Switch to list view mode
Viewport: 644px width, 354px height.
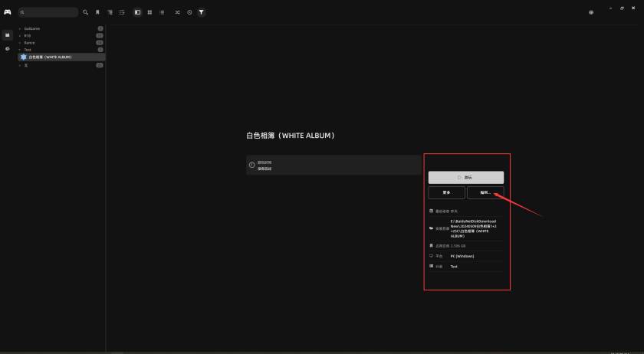pos(161,12)
